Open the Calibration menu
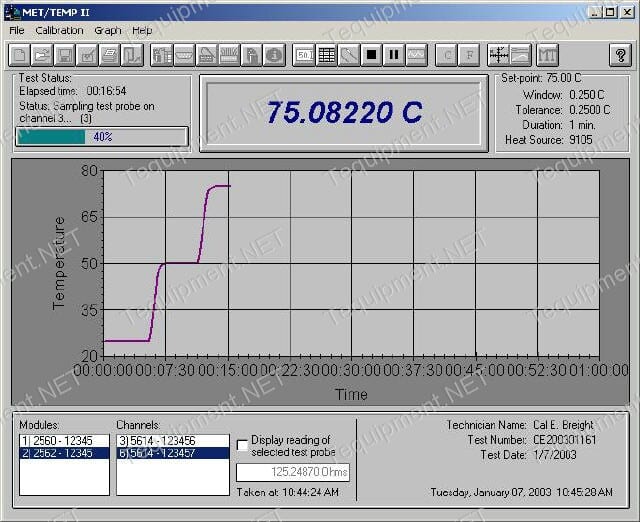The height and width of the screenshot is (522, 640). pyautogui.click(x=59, y=31)
